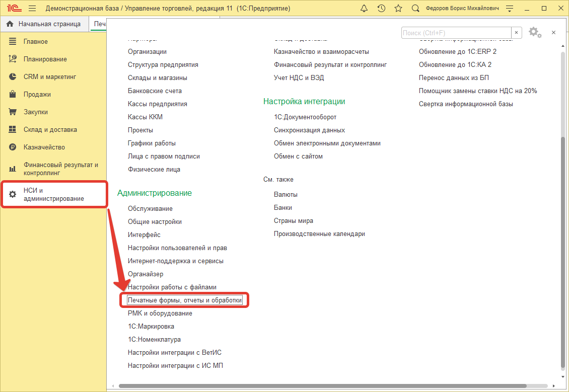The image size is (569, 392).
Task: Select НСИ и администрирование in sidebar
Action: coord(53,194)
